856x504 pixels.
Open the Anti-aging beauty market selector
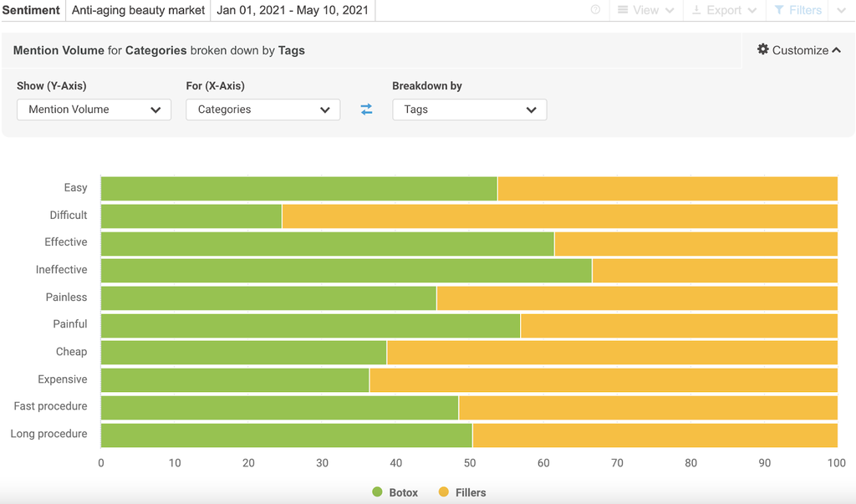tap(138, 10)
